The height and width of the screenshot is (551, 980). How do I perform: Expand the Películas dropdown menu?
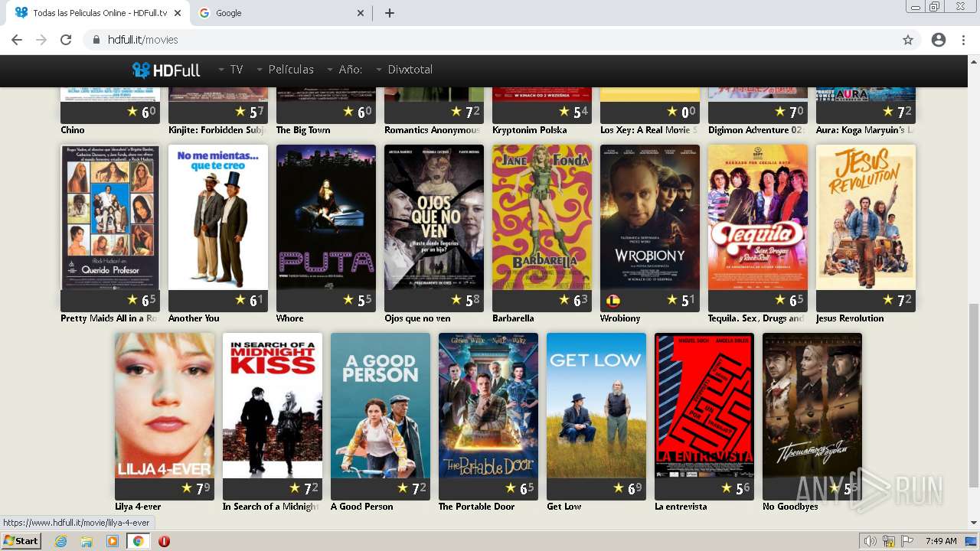click(285, 70)
